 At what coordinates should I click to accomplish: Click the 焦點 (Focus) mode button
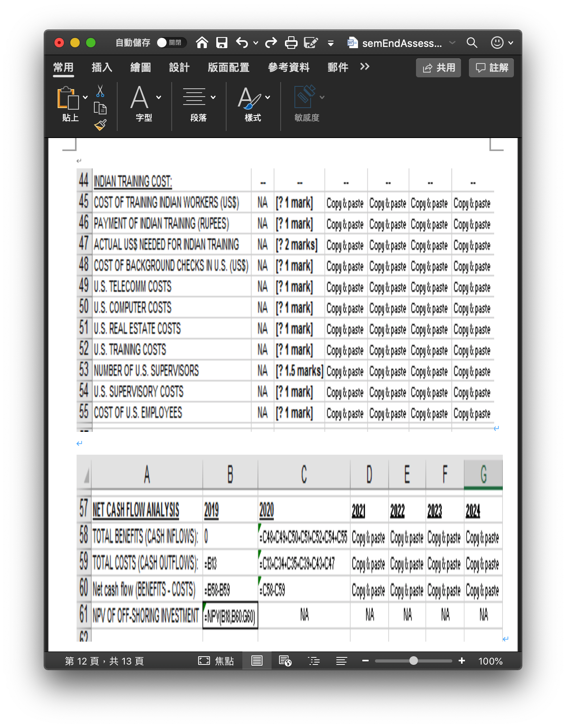pos(216,661)
